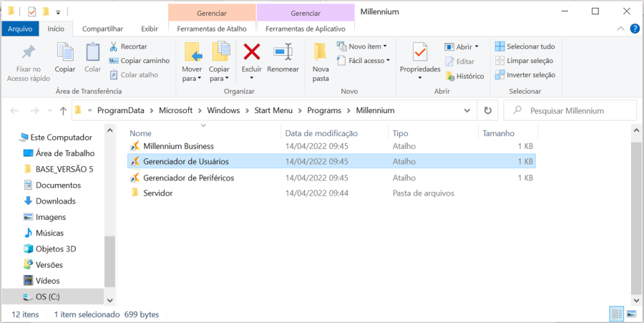Open the Arquivo menu
The image size is (644, 323).
tap(20, 29)
